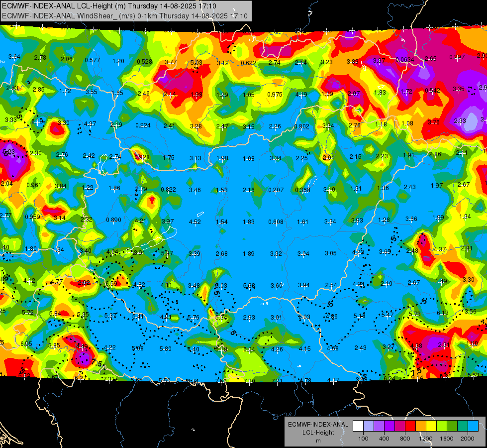Click 'LCL-Height' text in the legend box
487x448 pixels.
pos(318,433)
